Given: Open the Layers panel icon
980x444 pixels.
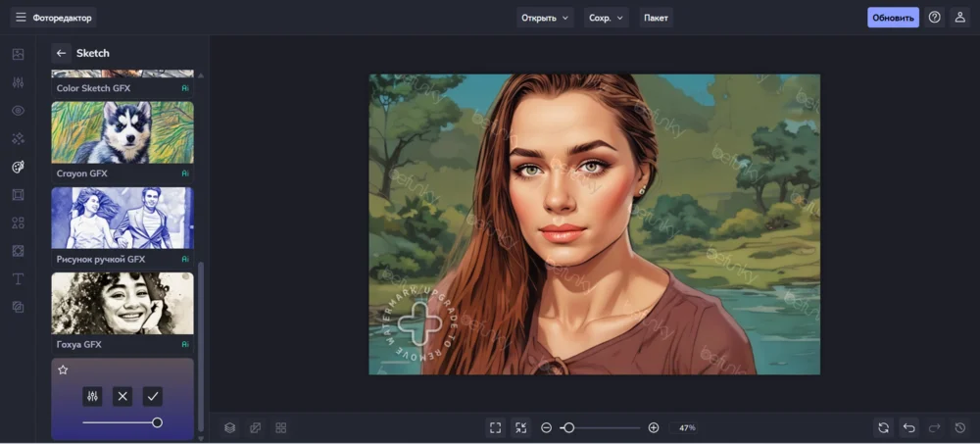Looking at the screenshot, I should 229,427.
